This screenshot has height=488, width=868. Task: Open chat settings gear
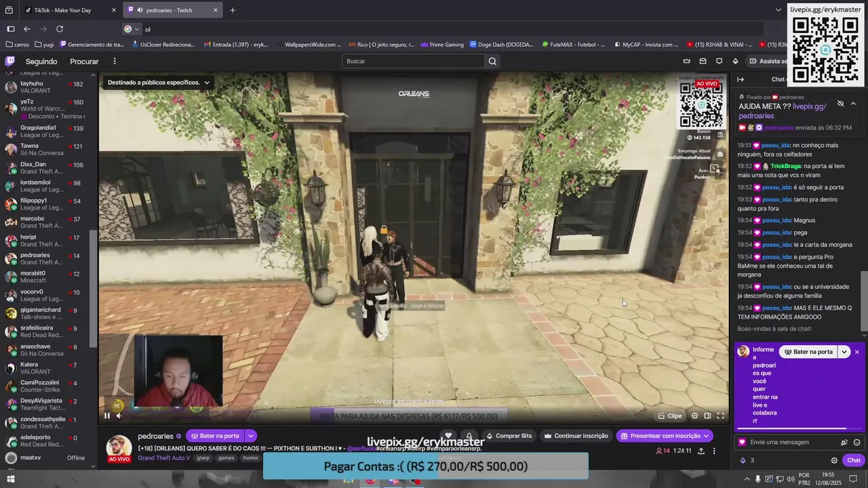834,460
